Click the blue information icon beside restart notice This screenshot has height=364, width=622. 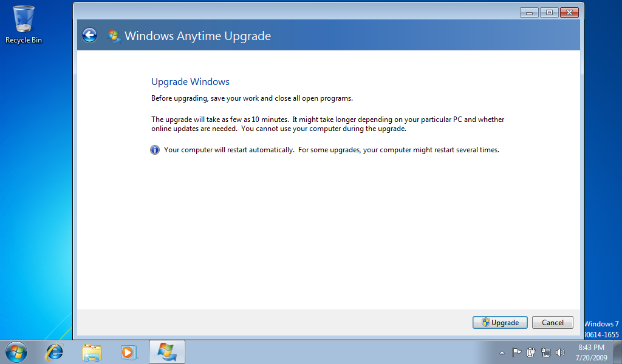point(155,150)
